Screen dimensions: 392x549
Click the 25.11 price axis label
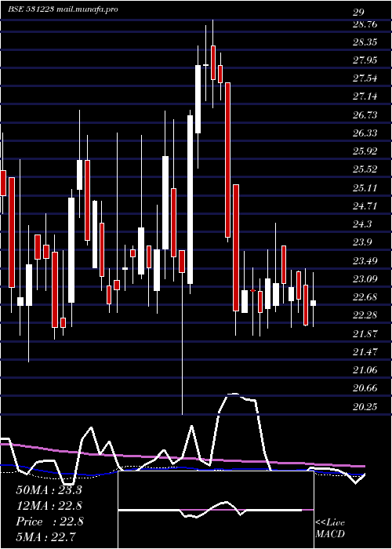coord(365,188)
